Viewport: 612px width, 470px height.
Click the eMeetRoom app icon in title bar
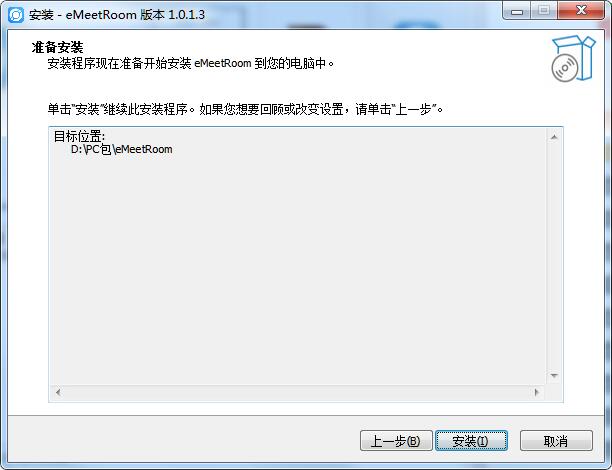[16, 15]
